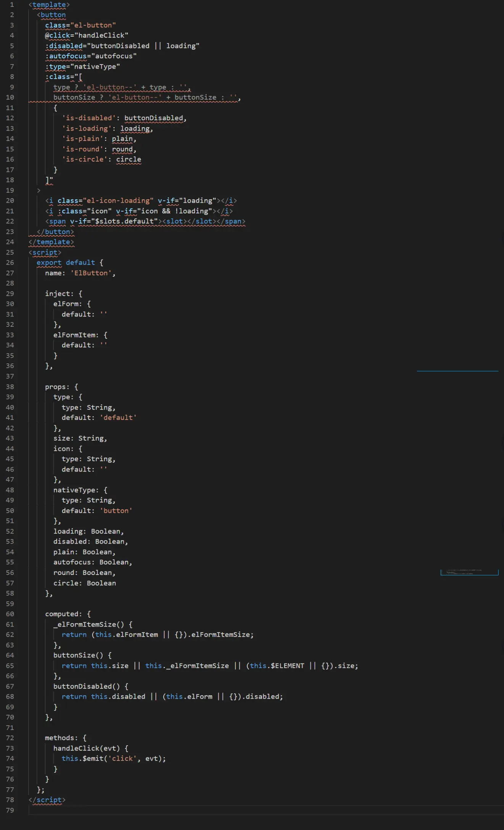Image resolution: width=504 pixels, height=830 pixels.
Task: Click the @click="handleClick" attribute
Action: tap(87, 36)
